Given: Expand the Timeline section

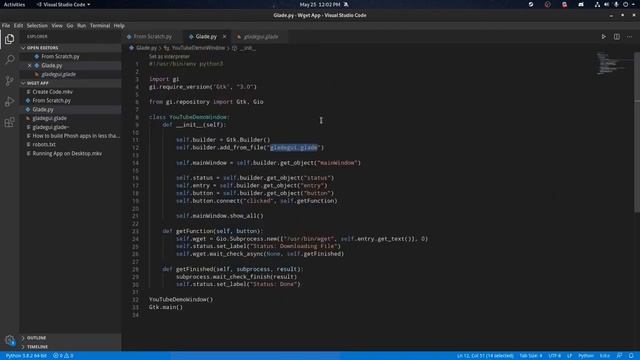Looking at the screenshot, I should pyautogui.click(x=71, y=347).
